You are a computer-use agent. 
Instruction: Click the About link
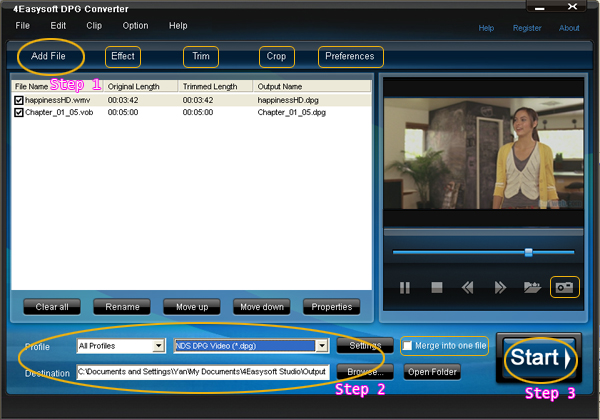[569, 28]
